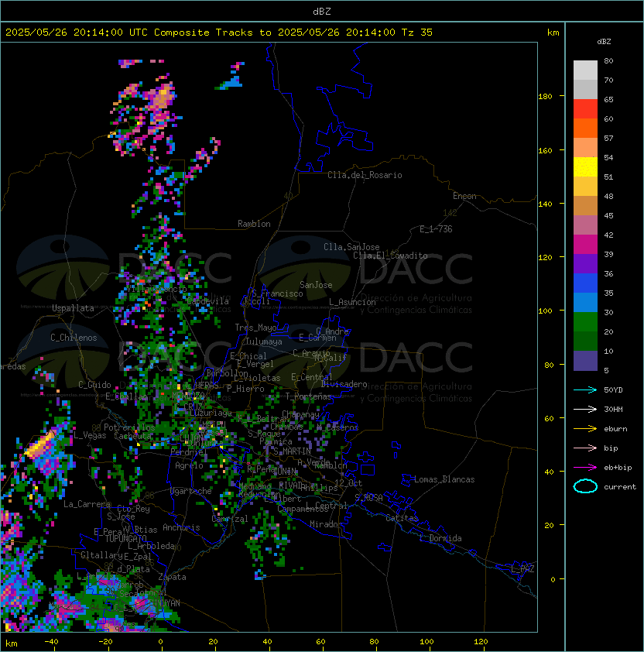Screen dimensions: 644x652
Task: Click the '50YD' legend label
Action: click(613, 390)
